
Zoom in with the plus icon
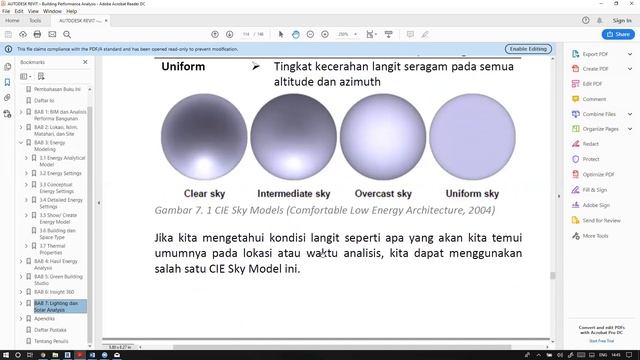point(325,35)
